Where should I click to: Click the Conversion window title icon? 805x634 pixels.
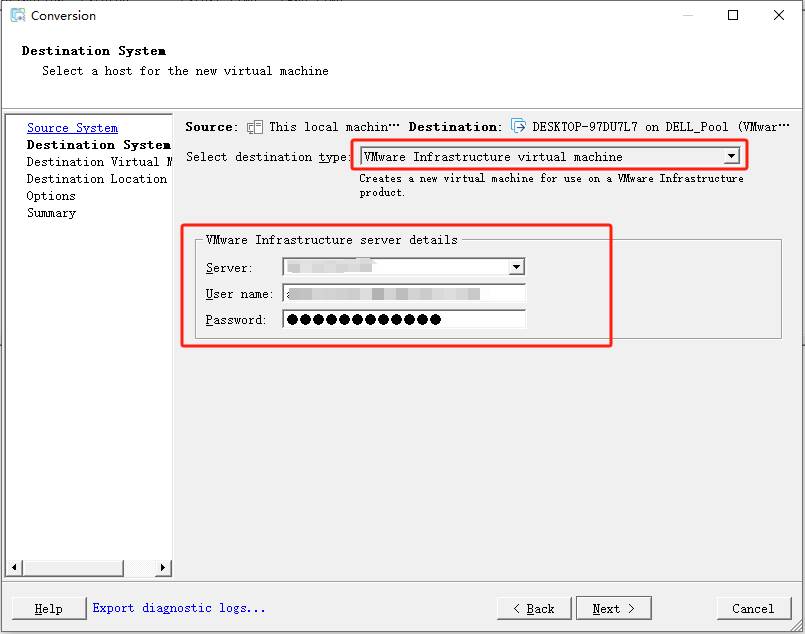click(17, 15)
